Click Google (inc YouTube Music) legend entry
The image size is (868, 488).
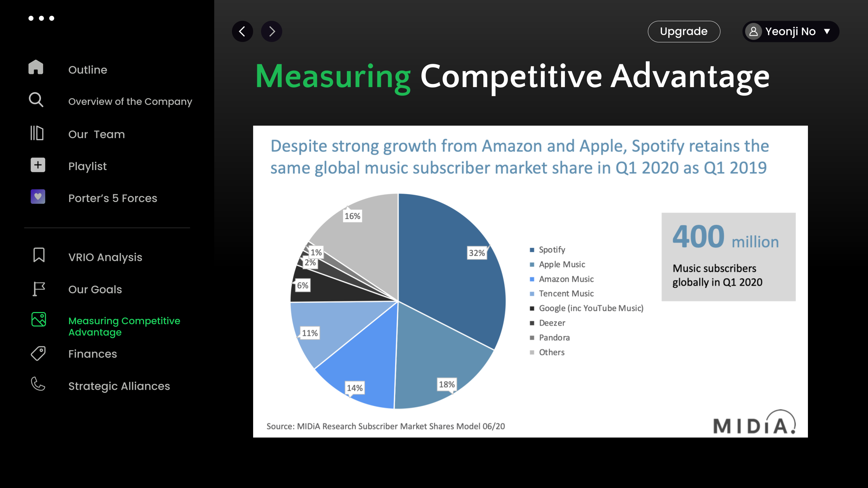tap(587, 308)
